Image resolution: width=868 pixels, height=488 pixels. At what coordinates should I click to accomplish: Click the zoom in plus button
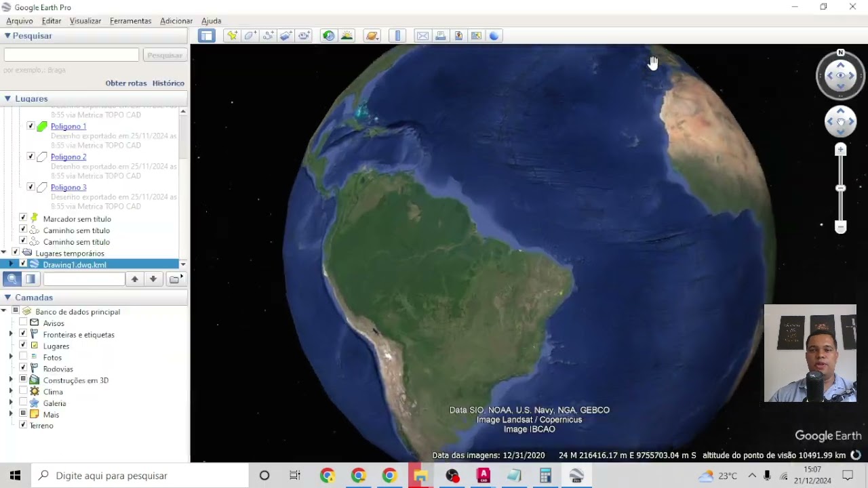pos(841,150)
